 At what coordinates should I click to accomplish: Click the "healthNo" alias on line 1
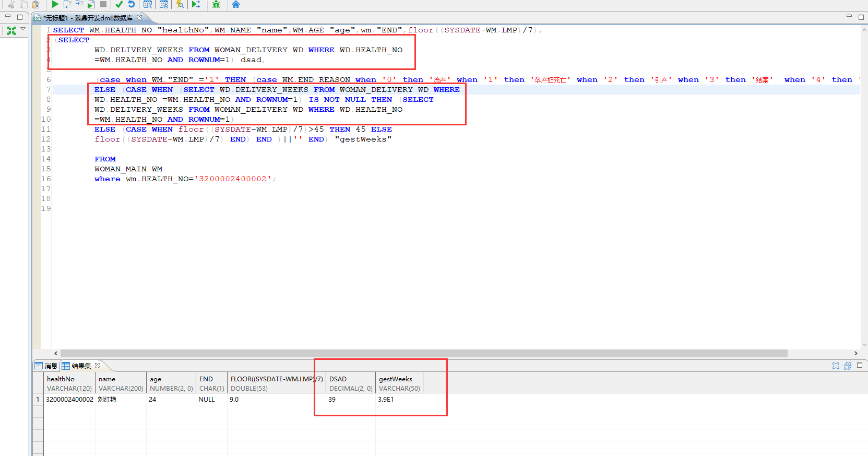tap(183, 30)
